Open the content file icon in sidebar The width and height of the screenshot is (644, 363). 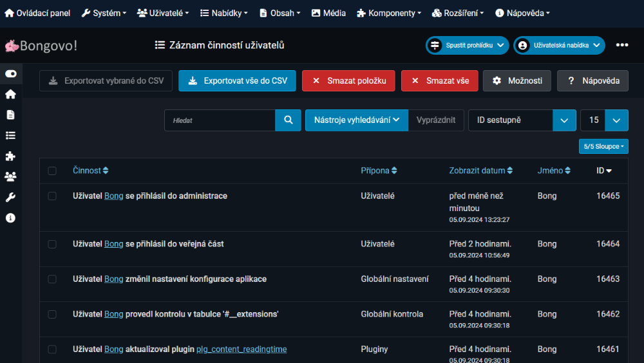tap(10, 115)
